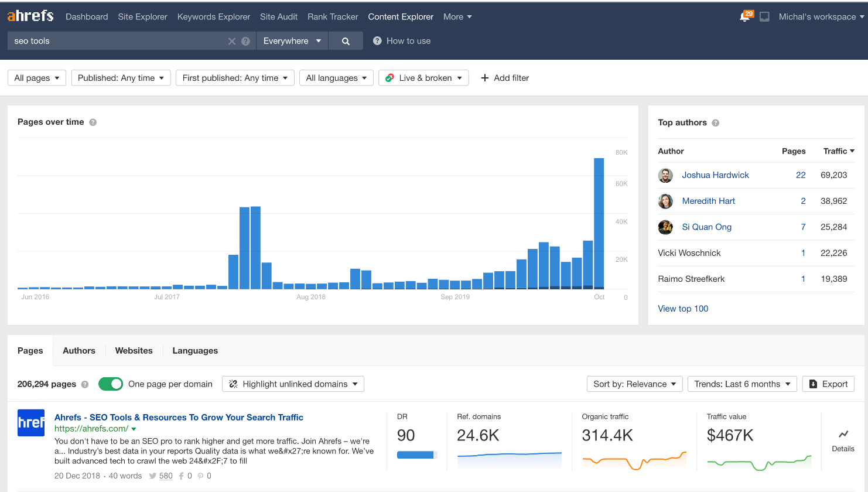Open Sort by: Relevance dropdown
Screen dimensions: 868x492
[x=634, y=384]
